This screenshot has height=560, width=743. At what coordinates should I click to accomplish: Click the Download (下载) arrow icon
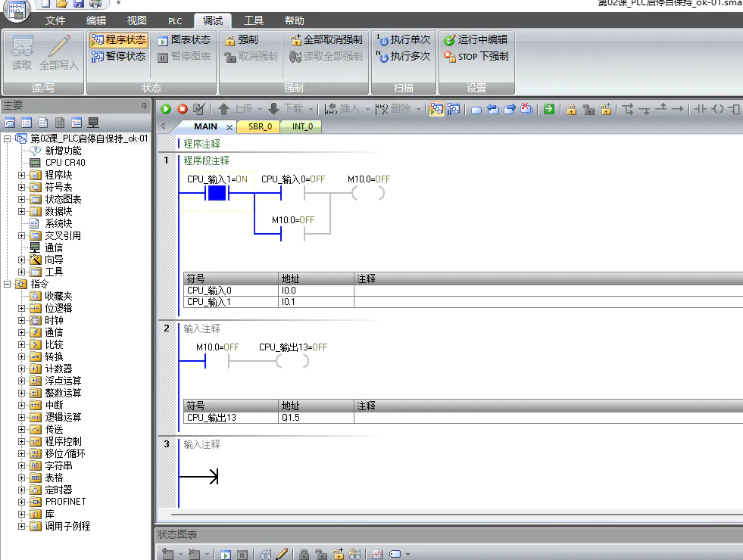click(273, 109)
